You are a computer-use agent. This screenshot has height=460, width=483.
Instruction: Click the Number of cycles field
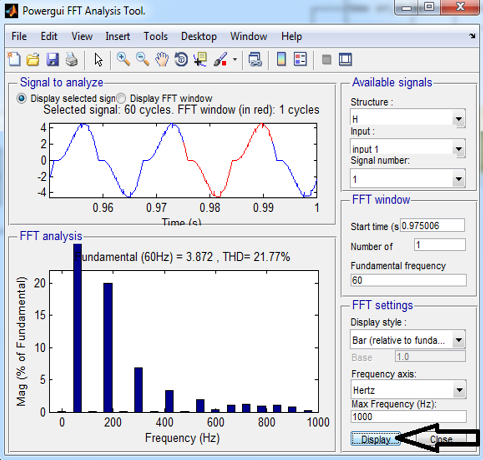(x=440, y=245)
